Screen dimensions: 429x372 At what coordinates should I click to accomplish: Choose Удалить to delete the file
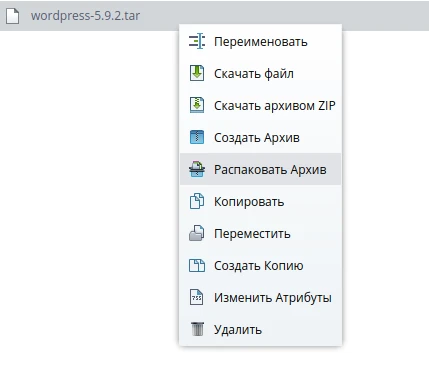tap(260, 329)
